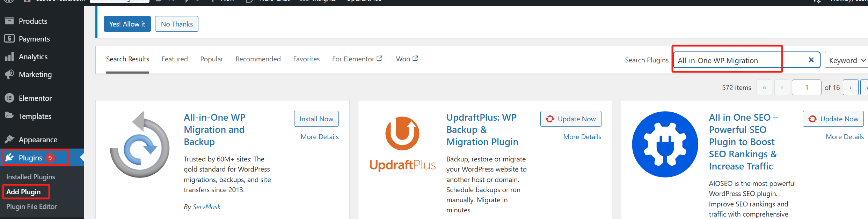The image size is (868, 219).
Task: Click the Woo external link icon
Action: [415, 58]
